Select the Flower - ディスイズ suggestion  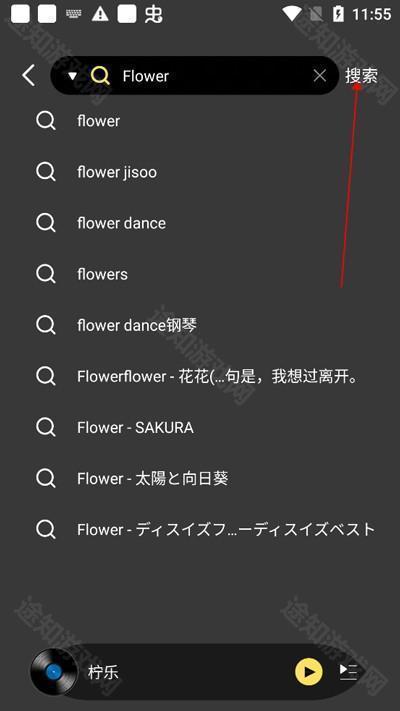point(200,529)
